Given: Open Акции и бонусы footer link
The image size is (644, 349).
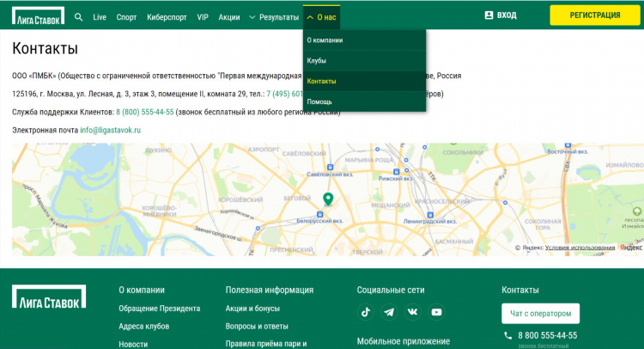Looking at the screenshot, I should click(252, 309).
